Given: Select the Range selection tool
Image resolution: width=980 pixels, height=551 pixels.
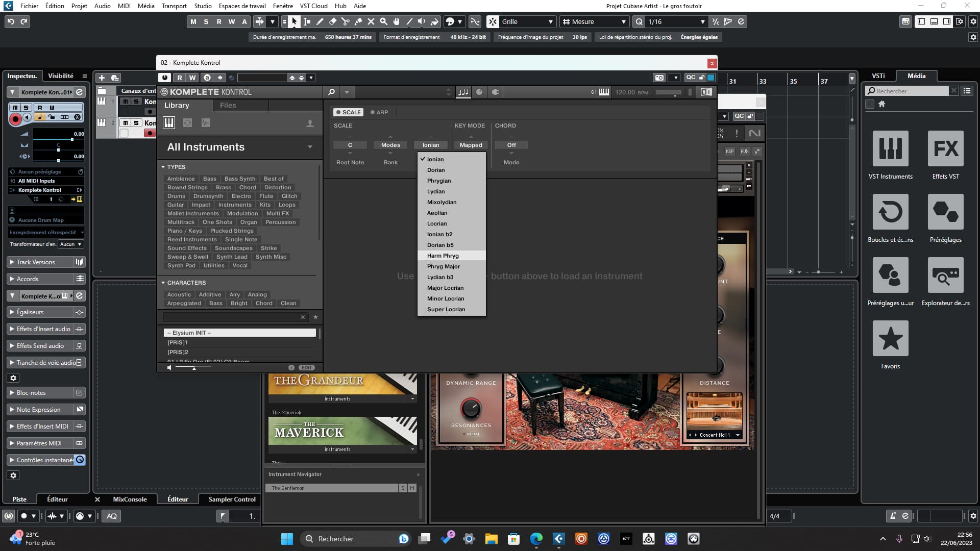Looking at the screenshot, I should coord(307,21).
